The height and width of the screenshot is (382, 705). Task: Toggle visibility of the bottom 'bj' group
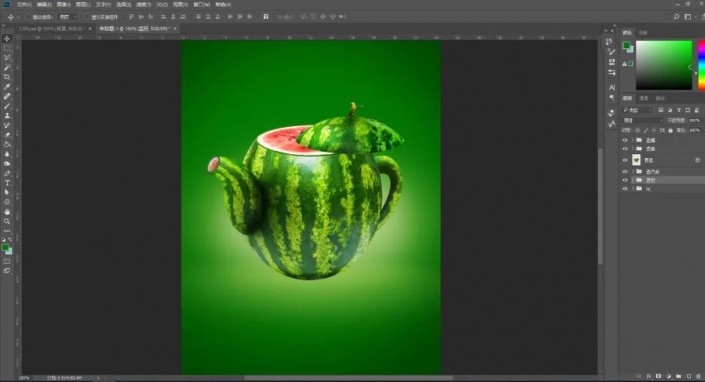pos(625,189)
